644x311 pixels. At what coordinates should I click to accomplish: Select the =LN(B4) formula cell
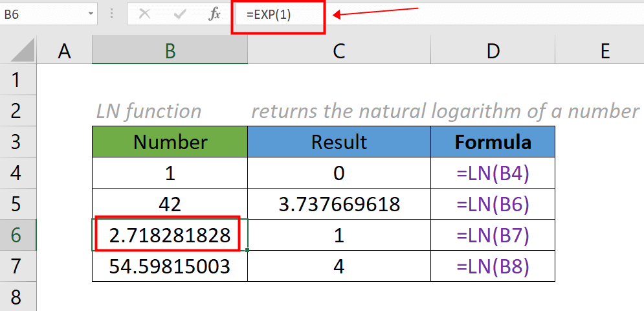pos(493,173)
